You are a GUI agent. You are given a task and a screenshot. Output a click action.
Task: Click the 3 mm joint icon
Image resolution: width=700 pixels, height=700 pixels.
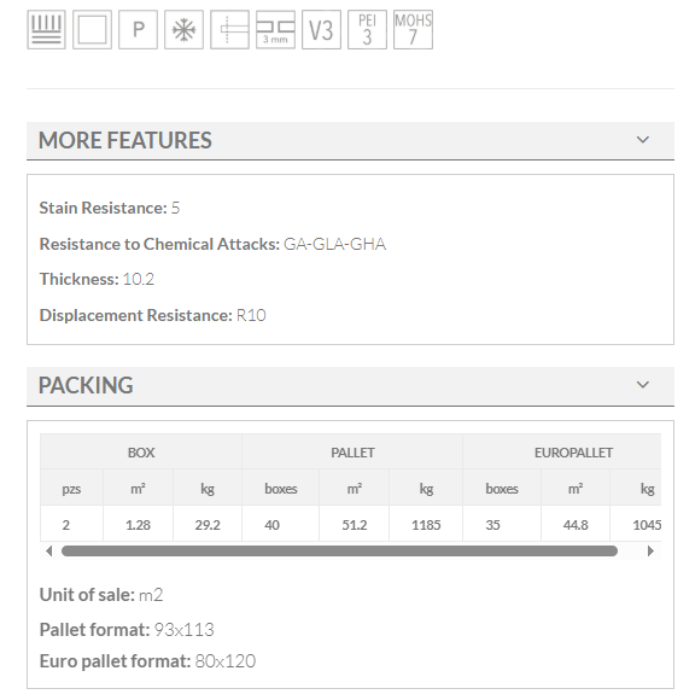pyautogui.click(x=275, y=30)
